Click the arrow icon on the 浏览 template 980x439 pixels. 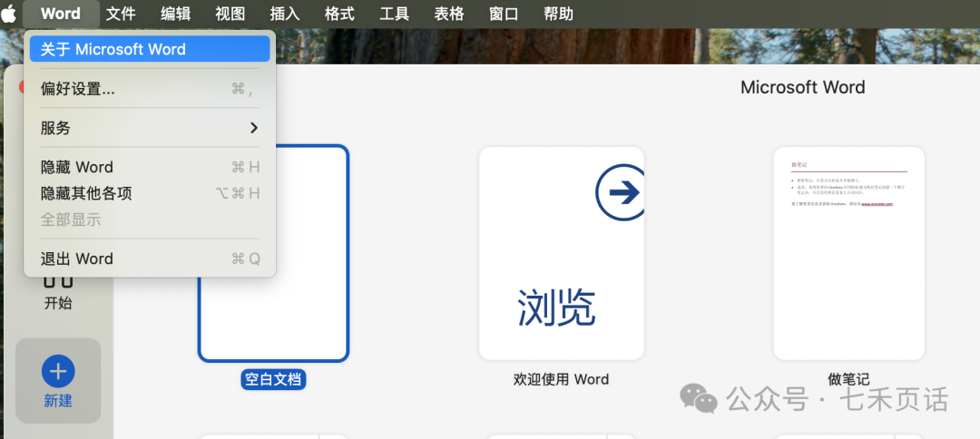point(620,192)
